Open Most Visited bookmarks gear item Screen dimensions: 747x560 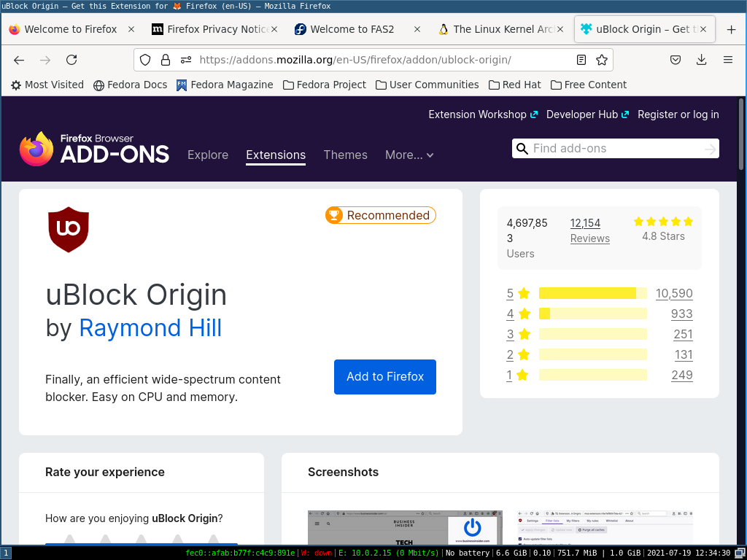click(47, 85)
